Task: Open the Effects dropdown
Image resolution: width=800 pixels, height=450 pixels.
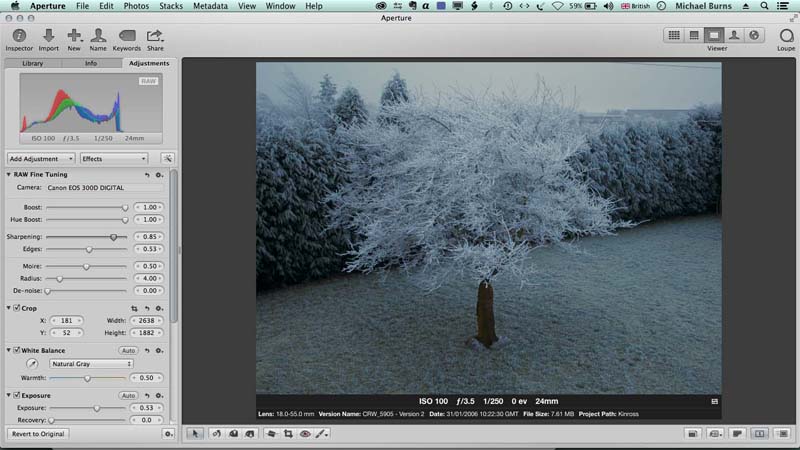Action: click(114, 159)
